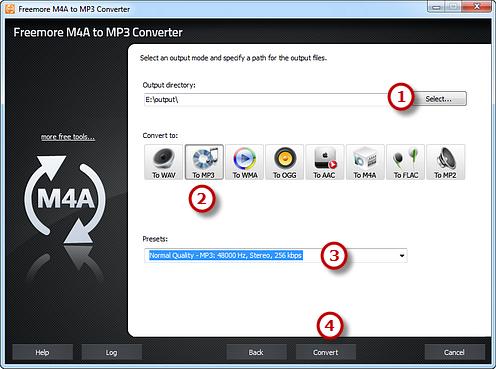Pick the To M4A format icon
Screen dimensions: 496x369
coord(365,162)
